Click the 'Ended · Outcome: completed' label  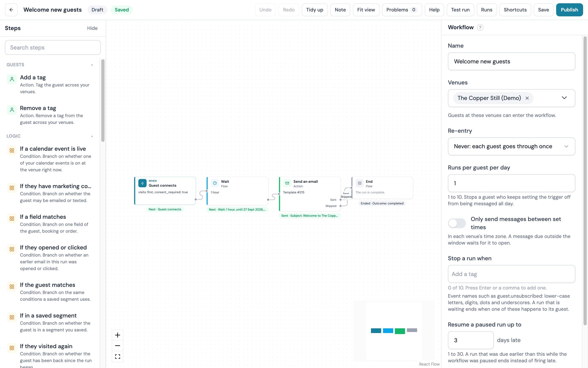(x=382, y=203)
